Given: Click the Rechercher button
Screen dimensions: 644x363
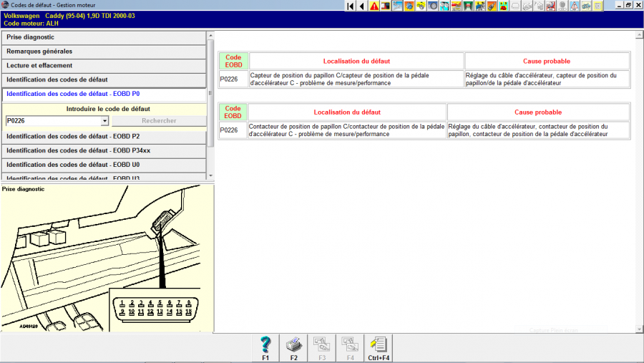Looking at the screenshot, I should pos(159,121).
